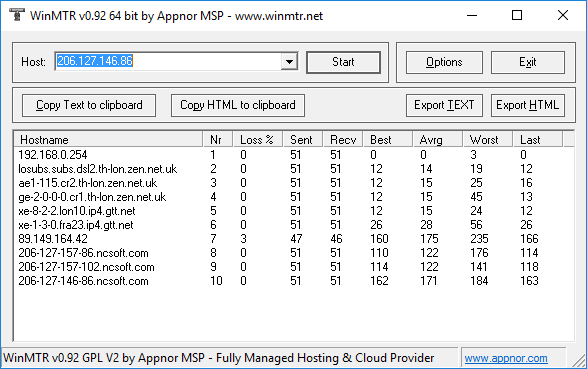
Task: Click the status bar WinMTR GPL text
Action: tap(219, 358)
